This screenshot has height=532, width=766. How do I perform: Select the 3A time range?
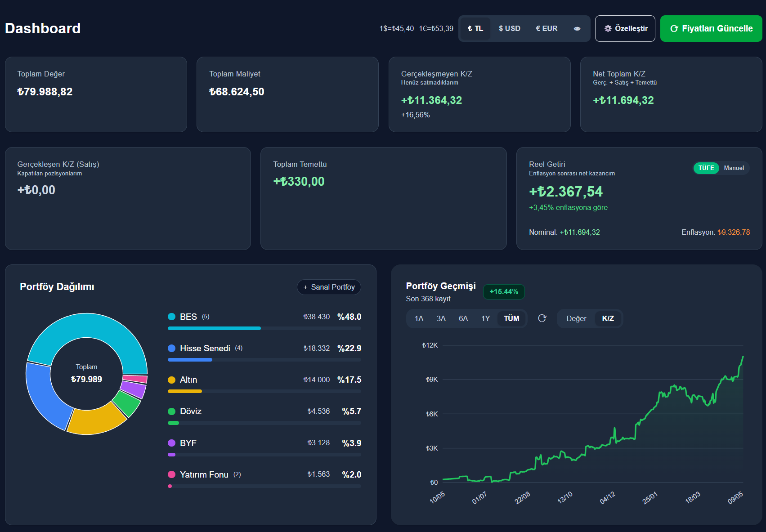tap(441, 318)
